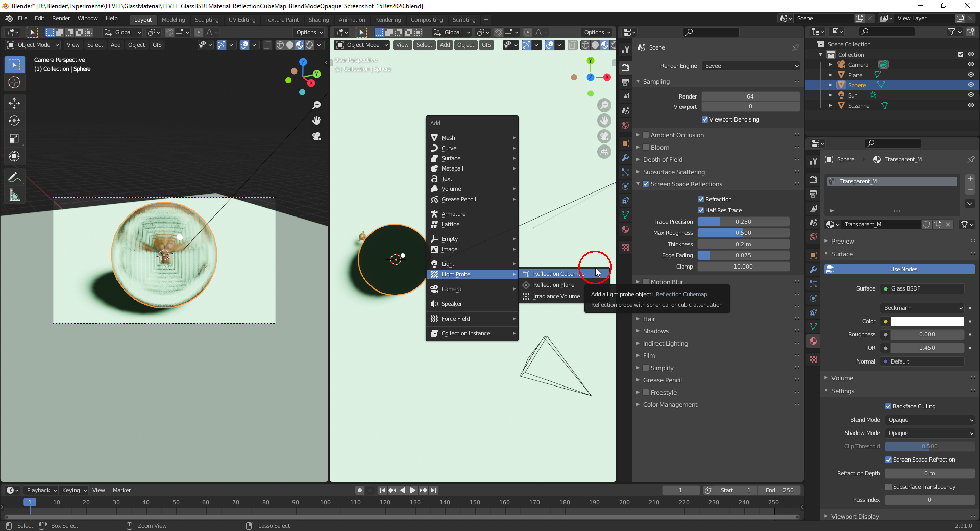Click the zoom magnifier in left viewport
The height and width of the screenshot is (531, 980).
click(316, 105)
